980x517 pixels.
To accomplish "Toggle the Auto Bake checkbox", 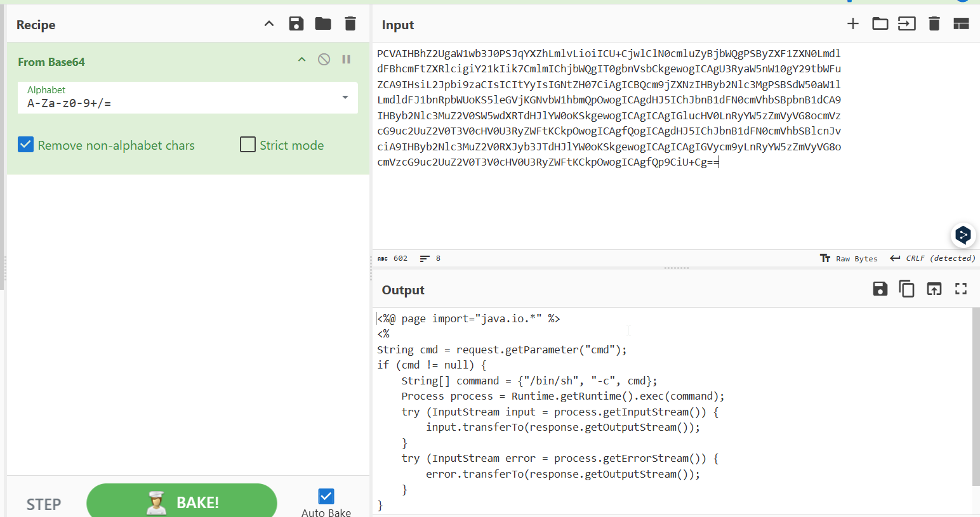I will pyautogui.click(x=326, y=496).
